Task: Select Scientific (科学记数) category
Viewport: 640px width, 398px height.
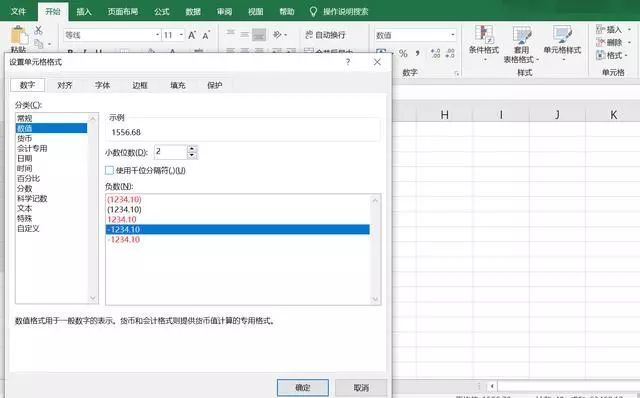Action: [51, 198]
